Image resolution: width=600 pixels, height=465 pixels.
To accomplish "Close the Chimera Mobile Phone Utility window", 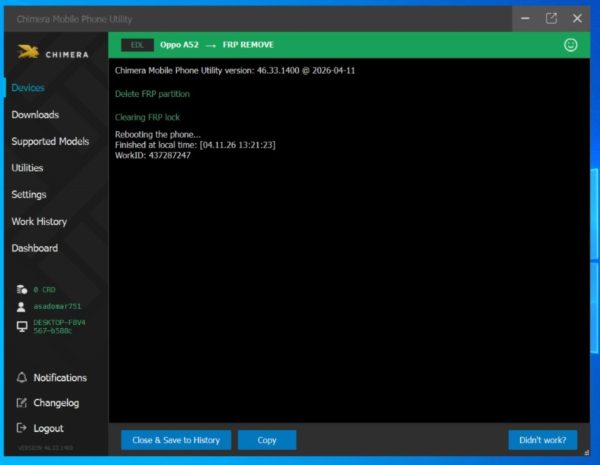I will (x=577, y=18).
